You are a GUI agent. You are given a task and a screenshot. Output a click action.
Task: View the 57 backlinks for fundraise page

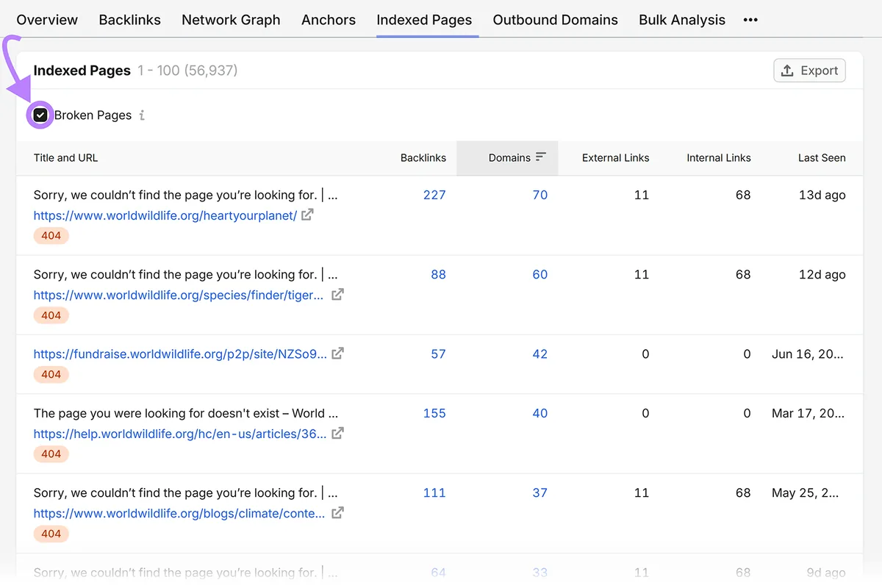point(438,354)
